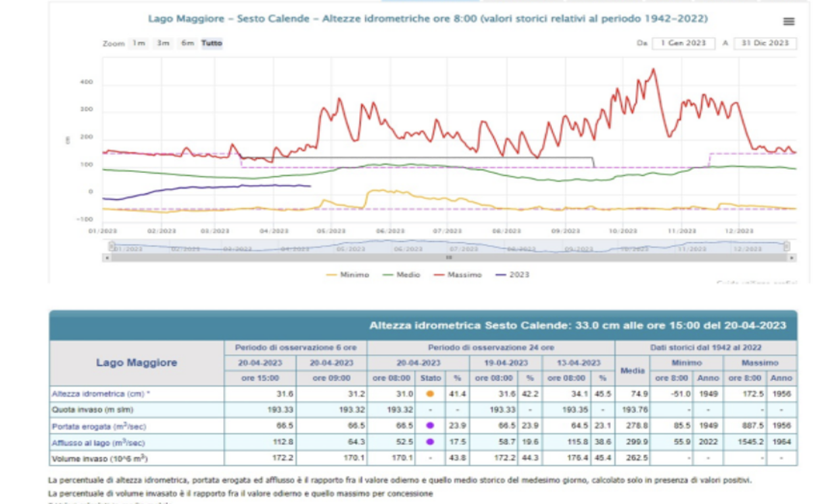Click the Da start date field

pyautogui.click(x=684, y=43)
